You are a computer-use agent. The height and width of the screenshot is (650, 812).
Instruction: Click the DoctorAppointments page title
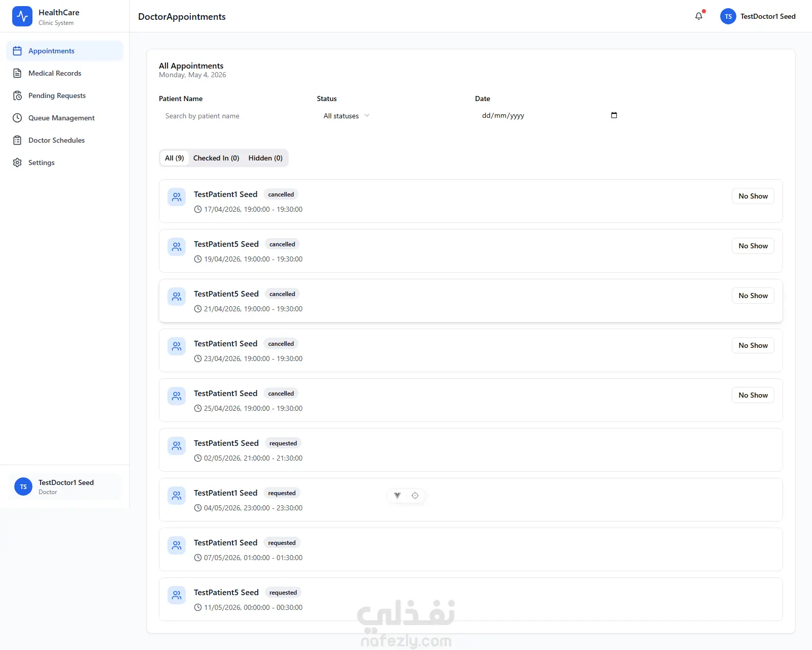click(x=182, y=17)
